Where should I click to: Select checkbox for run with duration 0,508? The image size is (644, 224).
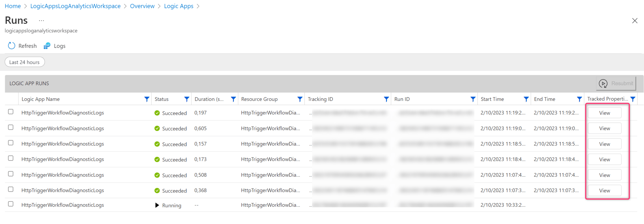(11, 174)
